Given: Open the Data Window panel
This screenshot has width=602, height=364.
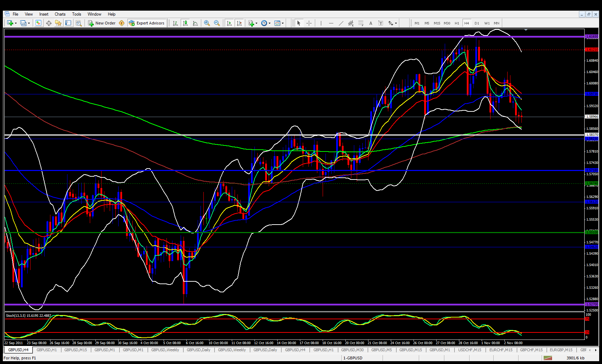Looking at the screenshot, I should pyautogui.click(x=49, y=23).
